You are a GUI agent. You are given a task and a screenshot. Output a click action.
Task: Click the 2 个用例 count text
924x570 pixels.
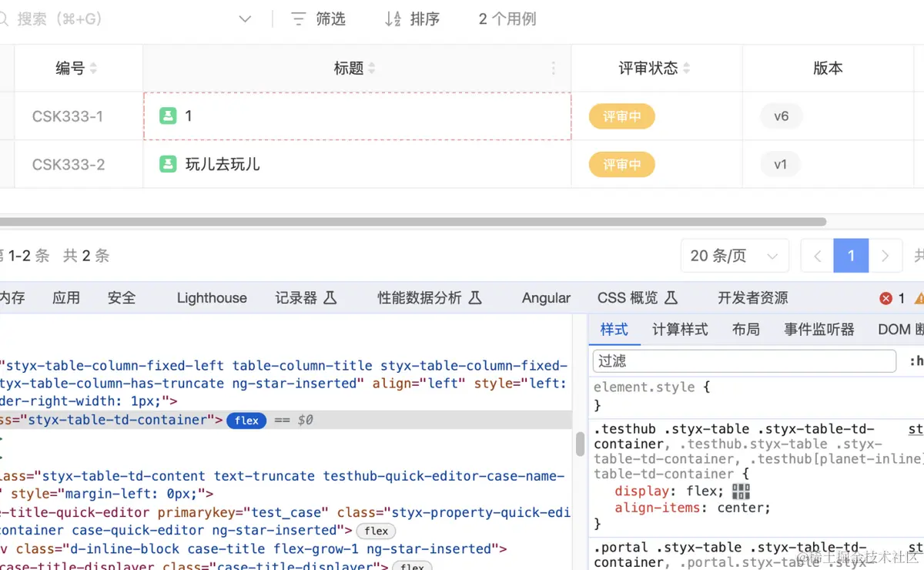click(507, 19)
